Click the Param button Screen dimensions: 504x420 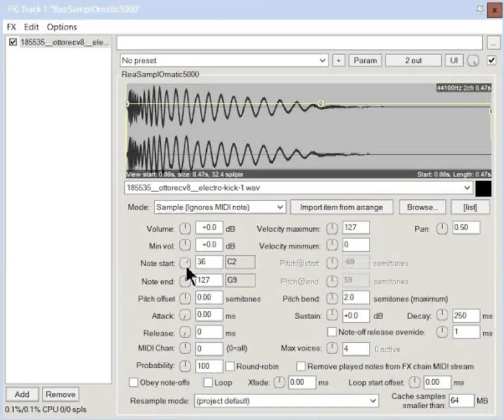pyautogui.click(x=365, y=60)
